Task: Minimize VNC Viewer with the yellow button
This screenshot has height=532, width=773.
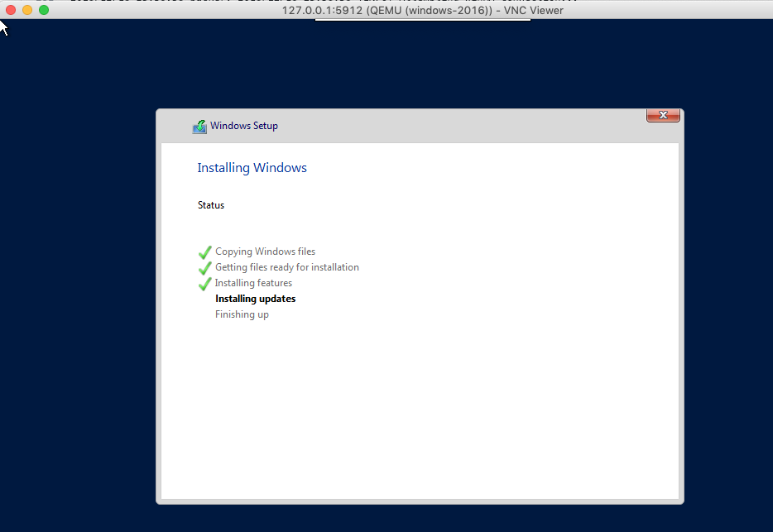Action: click(27, 10)
